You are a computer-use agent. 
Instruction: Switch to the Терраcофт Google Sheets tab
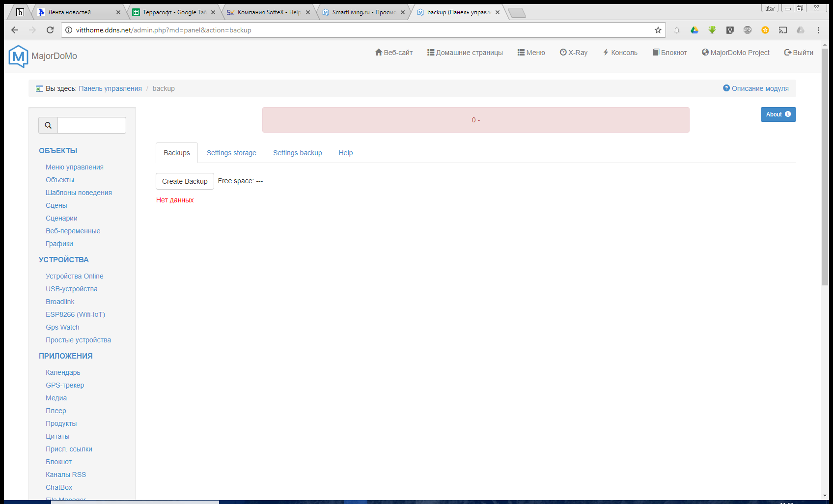173,12
